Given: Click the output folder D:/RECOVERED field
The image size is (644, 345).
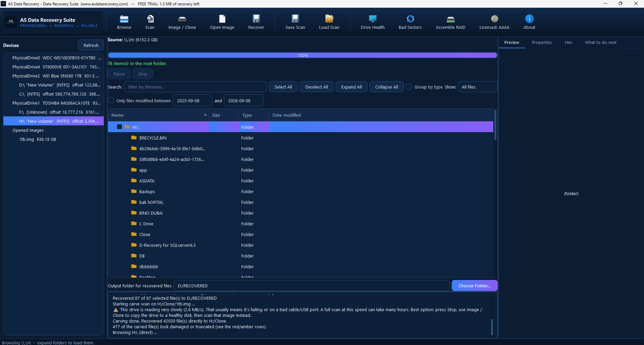Looking at the screenshot, I should [x=311, y=286].
